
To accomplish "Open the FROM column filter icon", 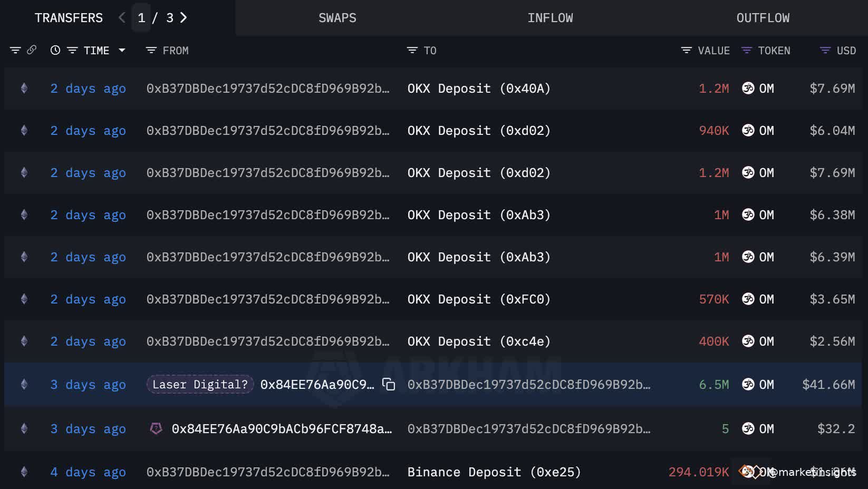I will point(151,51).
